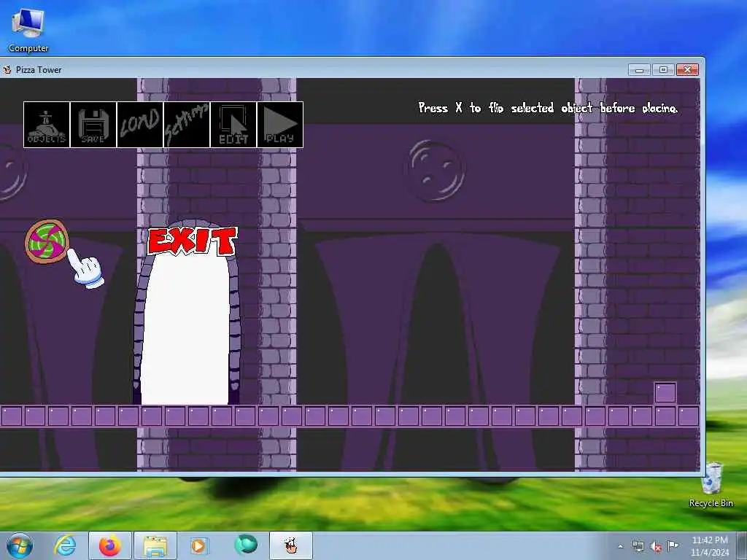The width and height of the screenshot is (747, 560).
Task: Open the editor Settings button
Action: click(x=187, y=125)
